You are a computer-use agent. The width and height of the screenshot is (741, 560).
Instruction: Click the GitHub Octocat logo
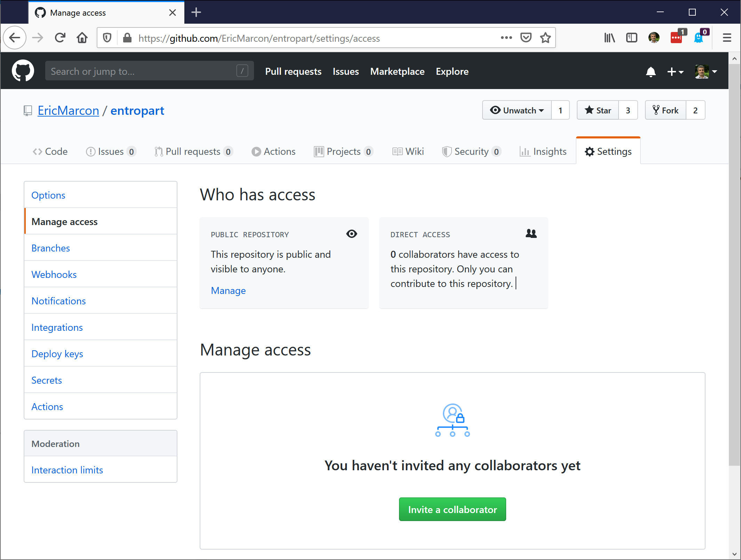click(x=23, y=71)
